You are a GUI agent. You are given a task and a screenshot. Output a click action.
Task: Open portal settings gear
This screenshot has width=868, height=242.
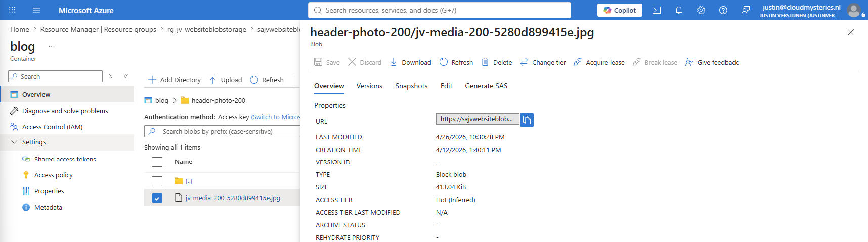click(701, 10)
